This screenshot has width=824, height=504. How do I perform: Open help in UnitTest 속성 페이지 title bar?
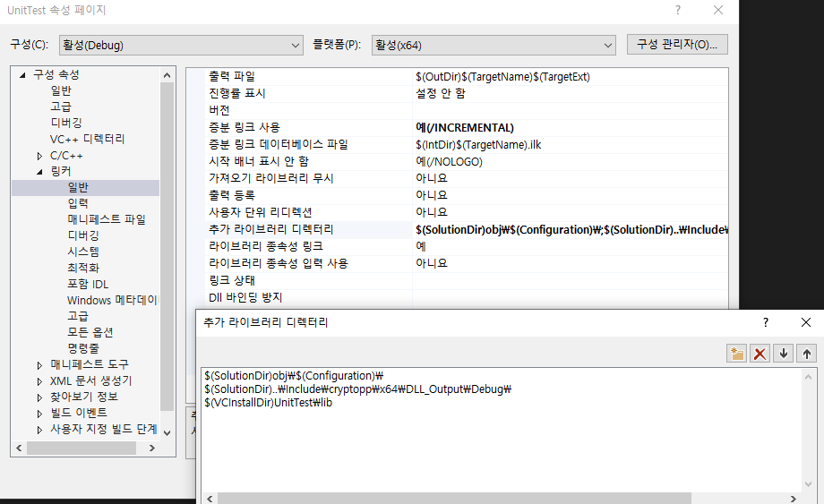[x=678, y=10]
